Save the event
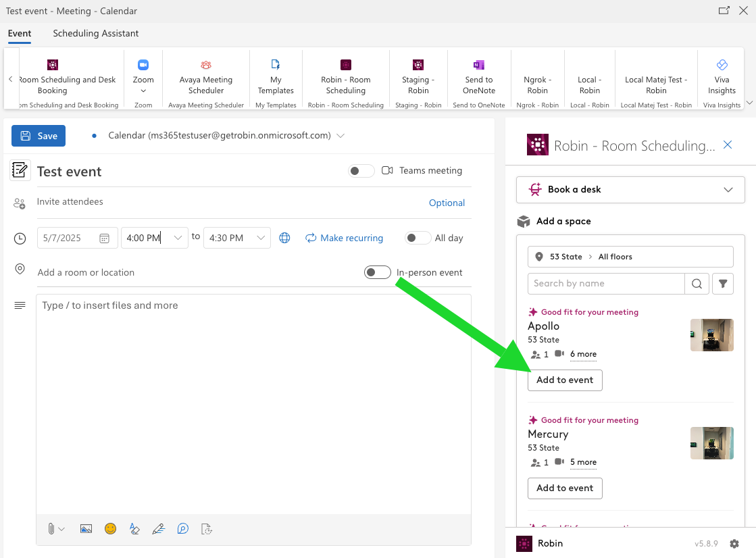Image resolution: width=756 pixels, height=558 pixels. (39, 136)
